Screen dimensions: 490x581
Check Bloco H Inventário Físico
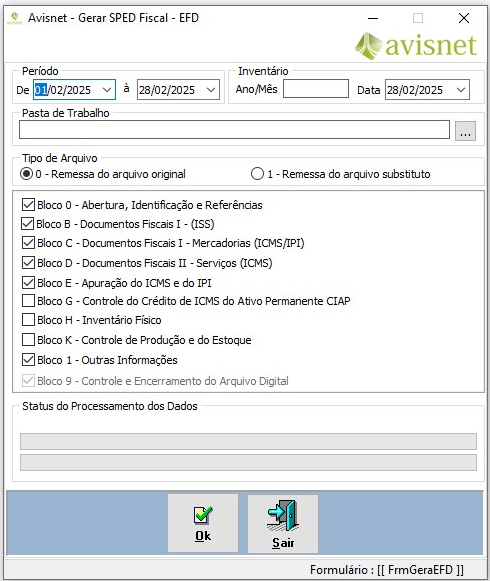click(x=29, y=320)
